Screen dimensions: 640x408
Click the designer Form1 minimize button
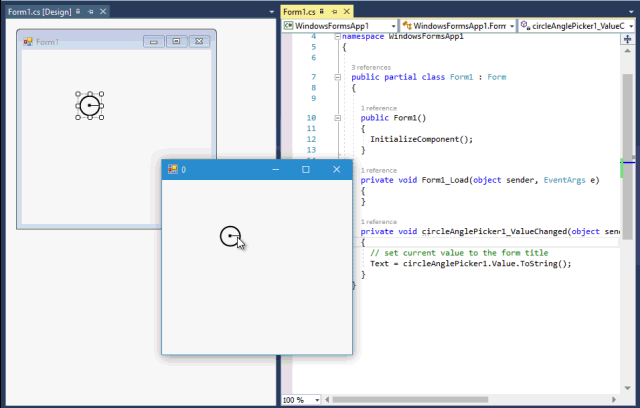[x=153, y=42]
